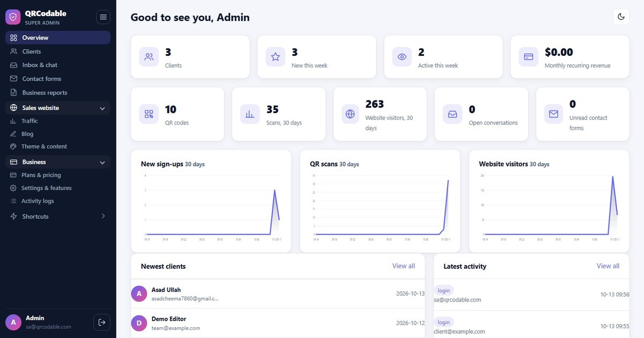Go to Clients in the sidebar menu
Image resolution: width=644 pixels, height=338 pixels.
click(x=58, y=52)
